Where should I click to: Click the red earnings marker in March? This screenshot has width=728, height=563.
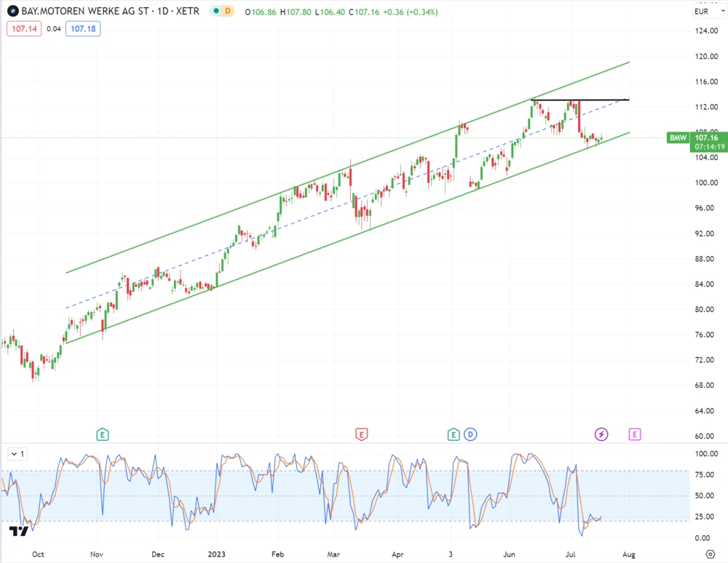click(360, 434)
